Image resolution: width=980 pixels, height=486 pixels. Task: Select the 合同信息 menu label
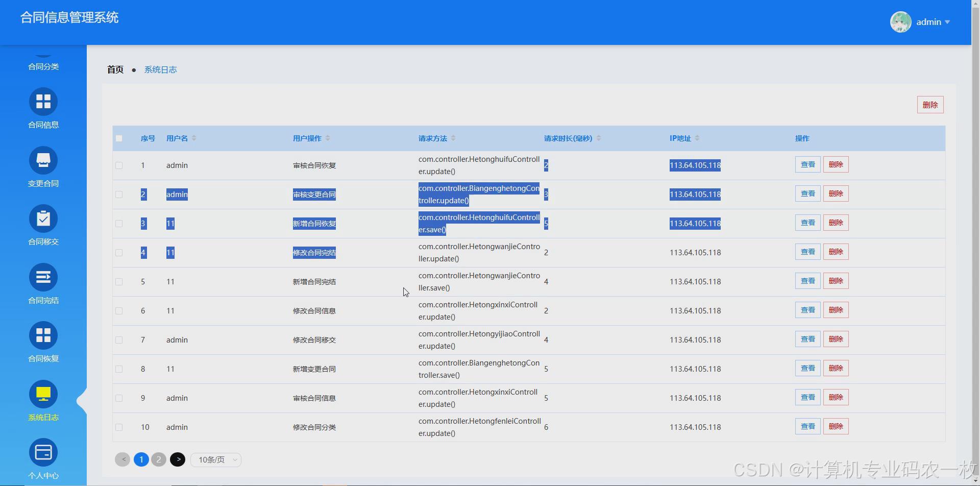[x=43, y=125]
